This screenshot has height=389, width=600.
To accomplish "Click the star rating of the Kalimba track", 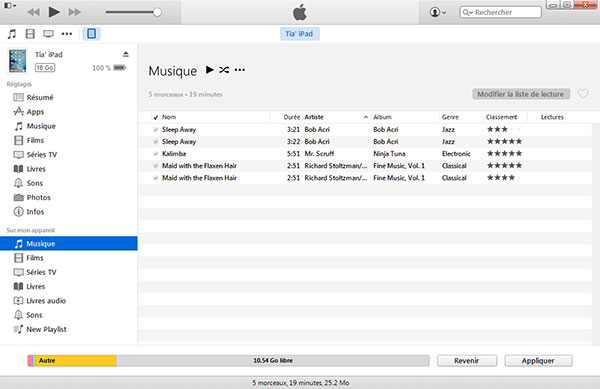I will pos(504,153).
